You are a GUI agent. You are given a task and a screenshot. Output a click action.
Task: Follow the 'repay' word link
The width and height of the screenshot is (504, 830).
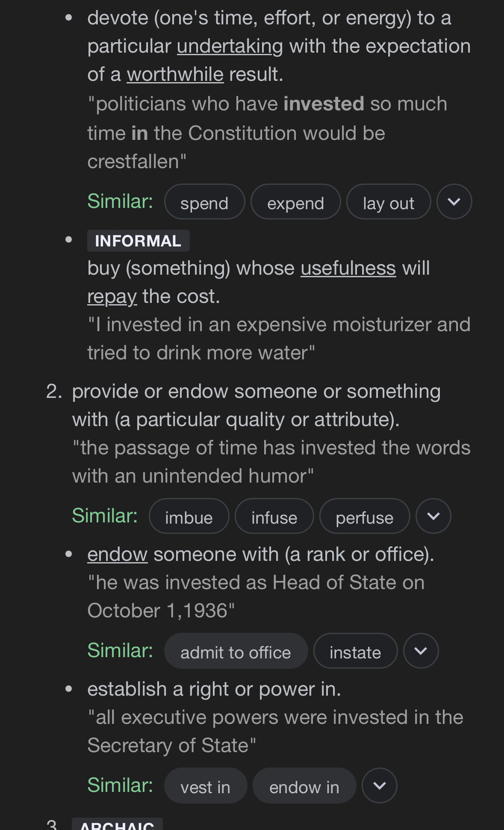(x=112, y=296)
